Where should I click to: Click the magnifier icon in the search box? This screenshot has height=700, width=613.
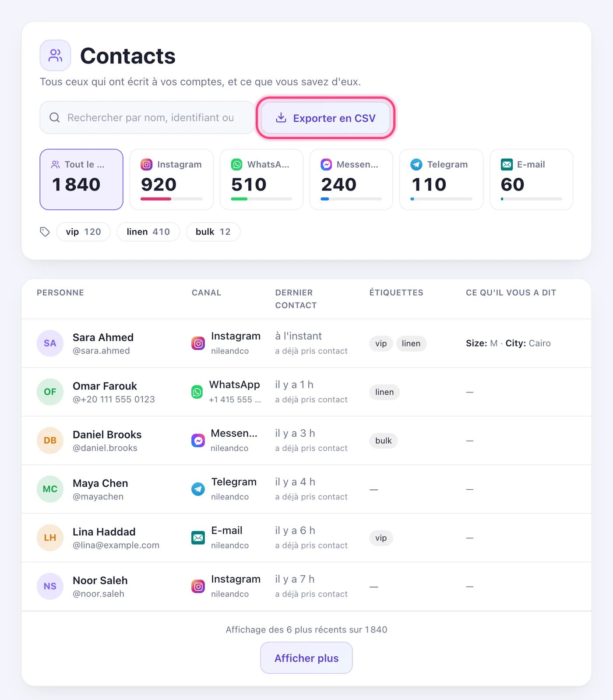(x=55, y=117)
